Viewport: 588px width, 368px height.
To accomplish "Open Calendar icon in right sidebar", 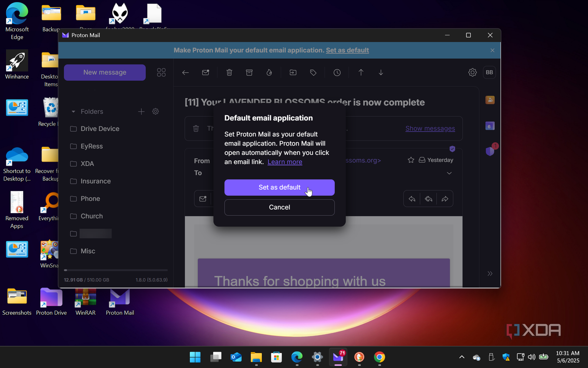I will click(x=490, y=126).
